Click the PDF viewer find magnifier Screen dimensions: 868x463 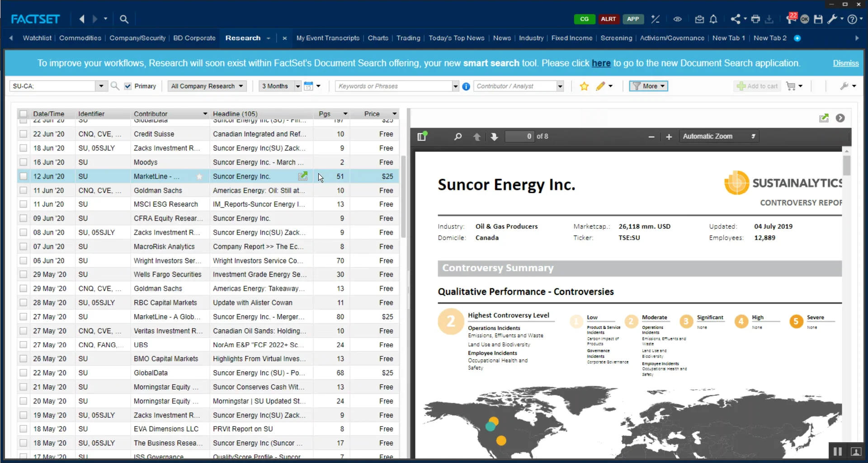(458, 137)
